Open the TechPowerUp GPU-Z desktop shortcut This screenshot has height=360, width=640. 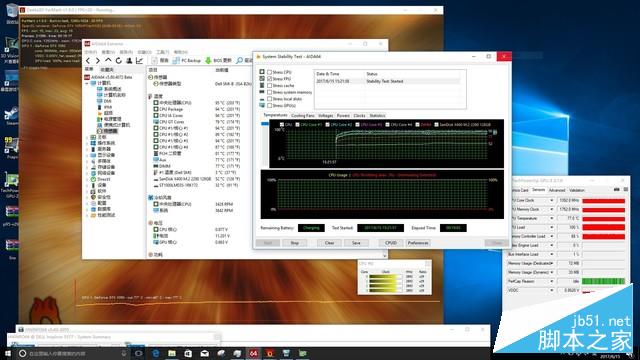point(11,184)
